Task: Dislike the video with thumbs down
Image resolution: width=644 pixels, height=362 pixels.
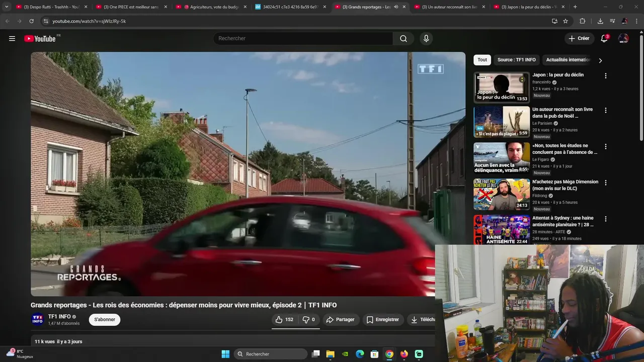Action: 309,320
